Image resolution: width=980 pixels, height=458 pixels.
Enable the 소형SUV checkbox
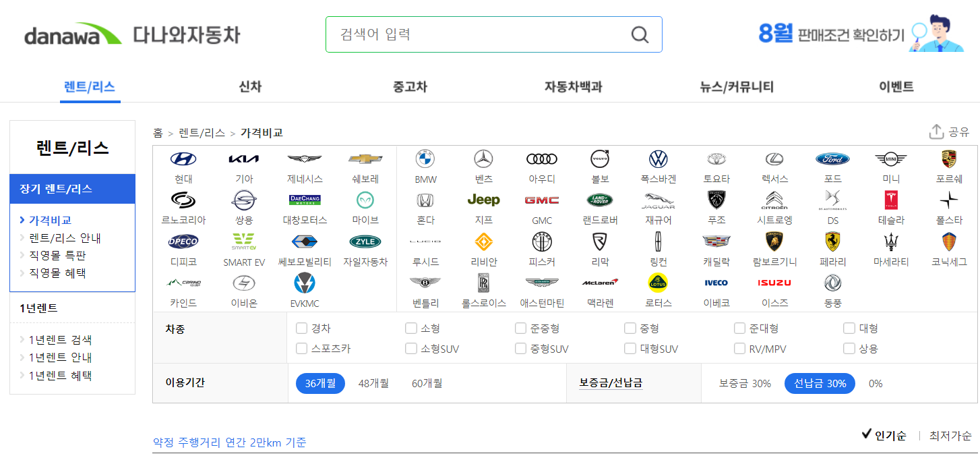click(411, 349)
